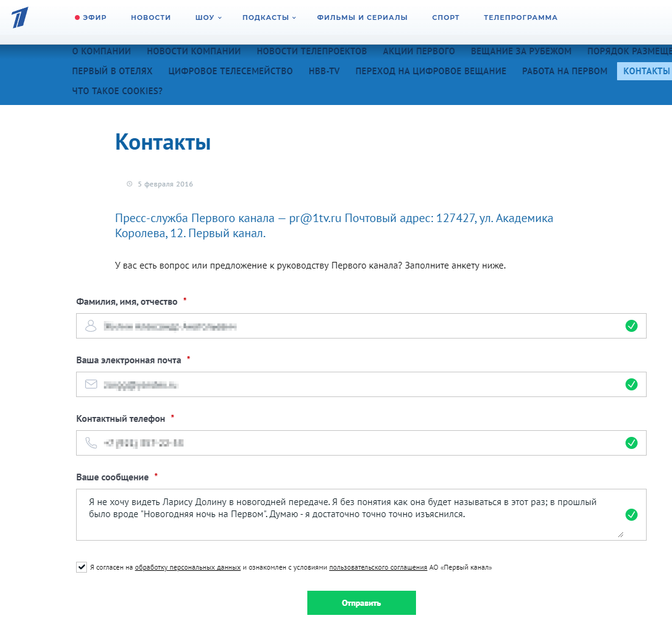Image resolution: width=672 pixels, height=636 pixels.
Task: Click the Ваше сообщение label
Action: 112,477
